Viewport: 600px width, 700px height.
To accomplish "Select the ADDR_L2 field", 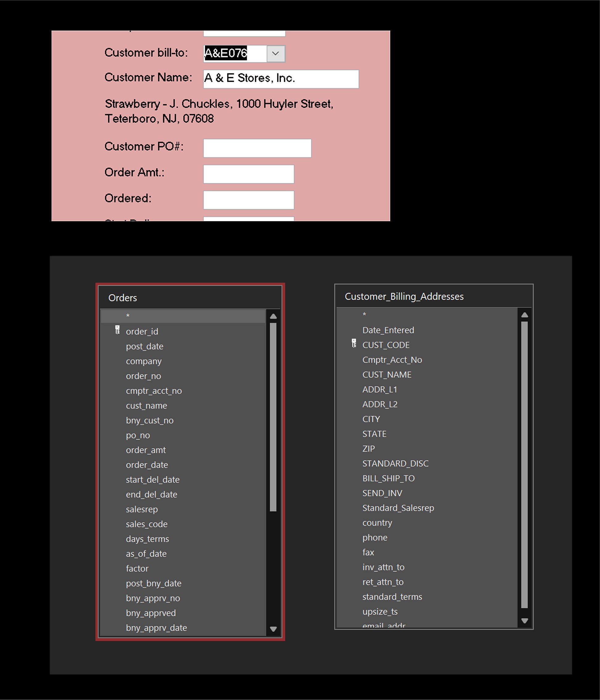I will [427, 404].
